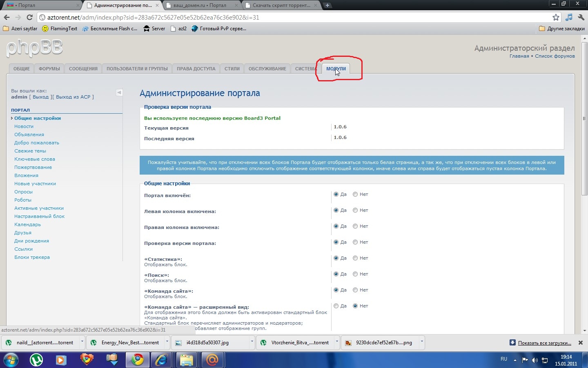Image resolution: width=588 pixels, height=368 pixels.
Task: Open dropdown for Energy_New_Best torrent download
Action: [167, 342]
